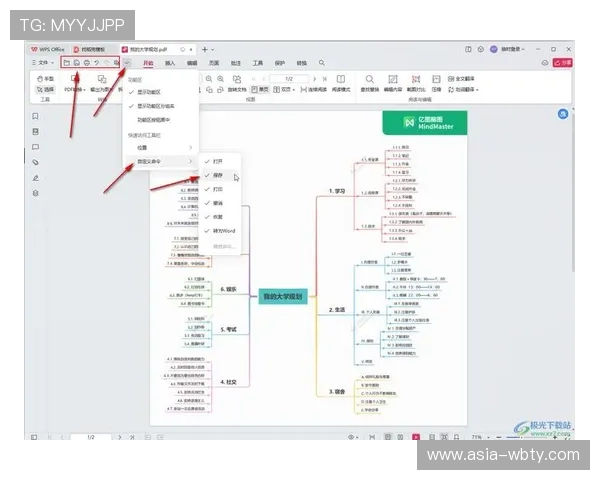The height and width of the screenshot is (480, 600).
Task: Click the Save icon in quick access toolbar
Action: click(77, 63)
